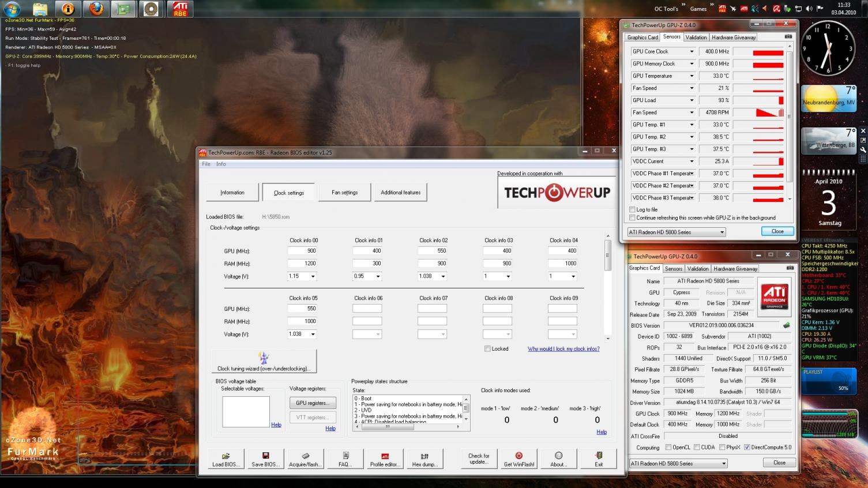Open the FAQ button in RBE
This screenshot has width=868, height=488.
pos(345,459)
